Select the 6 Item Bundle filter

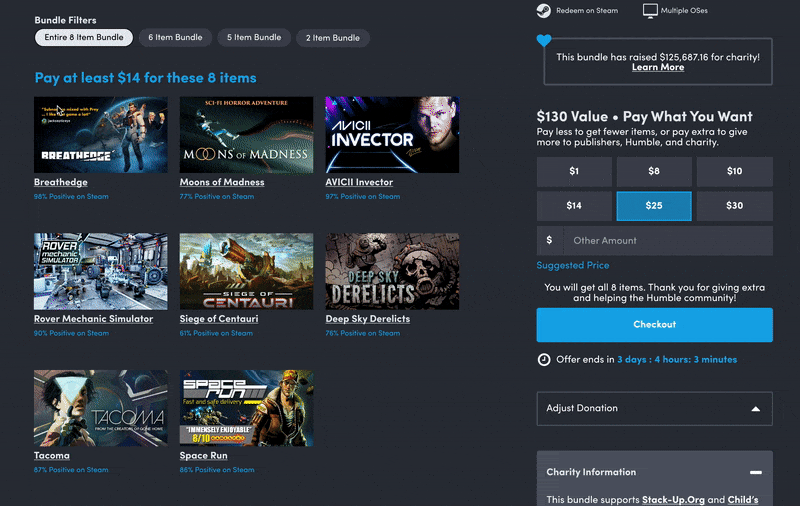click(175, 37)
